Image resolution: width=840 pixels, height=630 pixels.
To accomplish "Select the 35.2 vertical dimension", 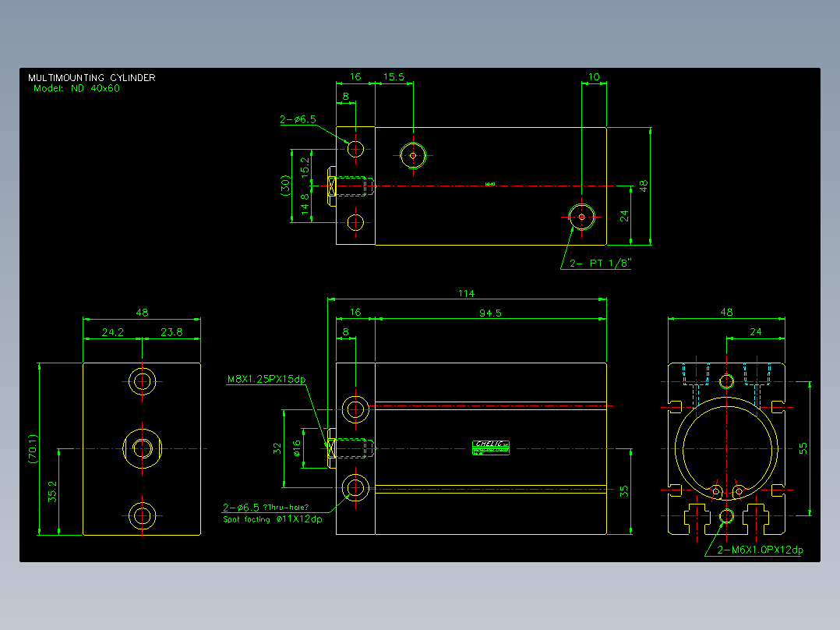I will coord(52,491).
